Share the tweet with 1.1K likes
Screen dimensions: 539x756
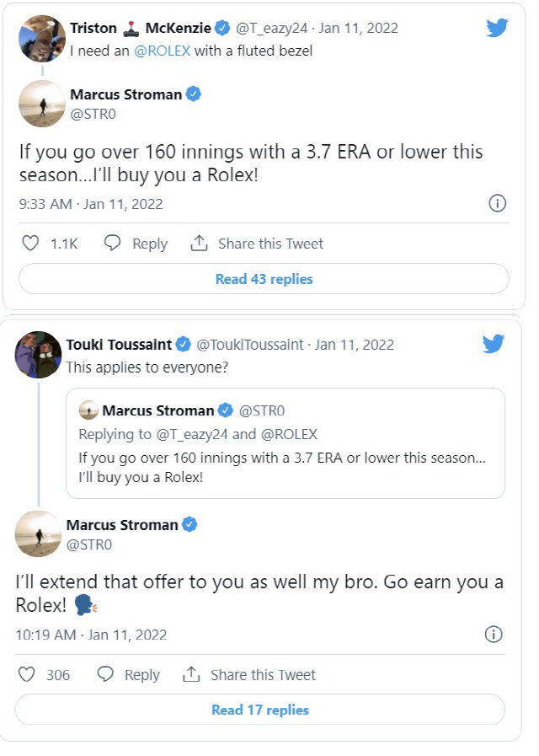tap(257, 244)
